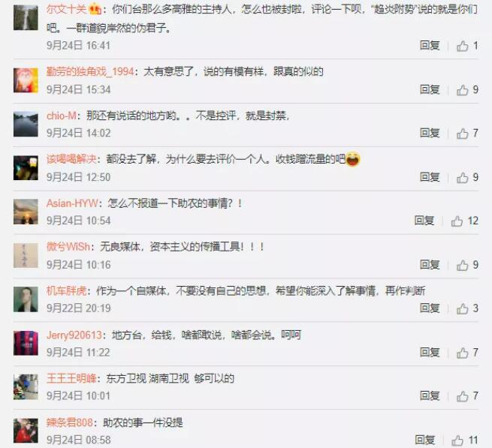The width and height of the screenshot is (492, 448).
Task: Click thumbs-up on 勤劳的独角戏_1994's comment
Action: [462, 90]
